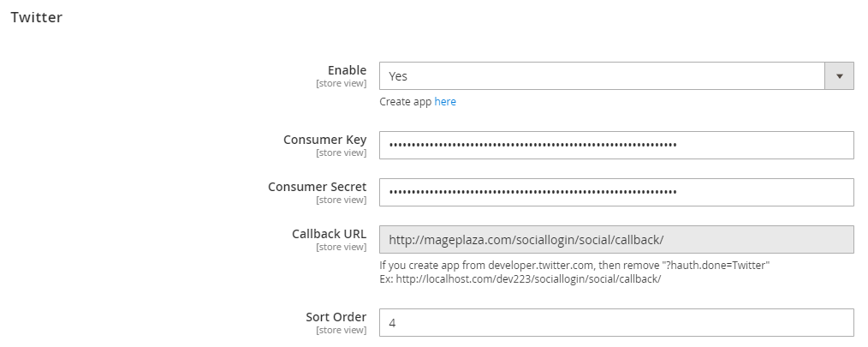Click into the Sort Order field
This screenshot has width=868, height=347.
tap(616, 322)
